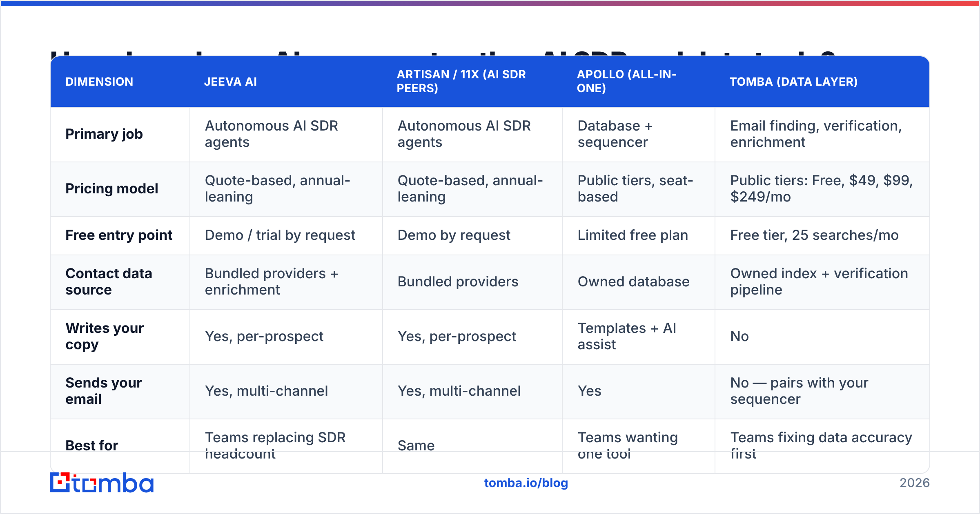Click the Primary job row label

coord(104,134)
